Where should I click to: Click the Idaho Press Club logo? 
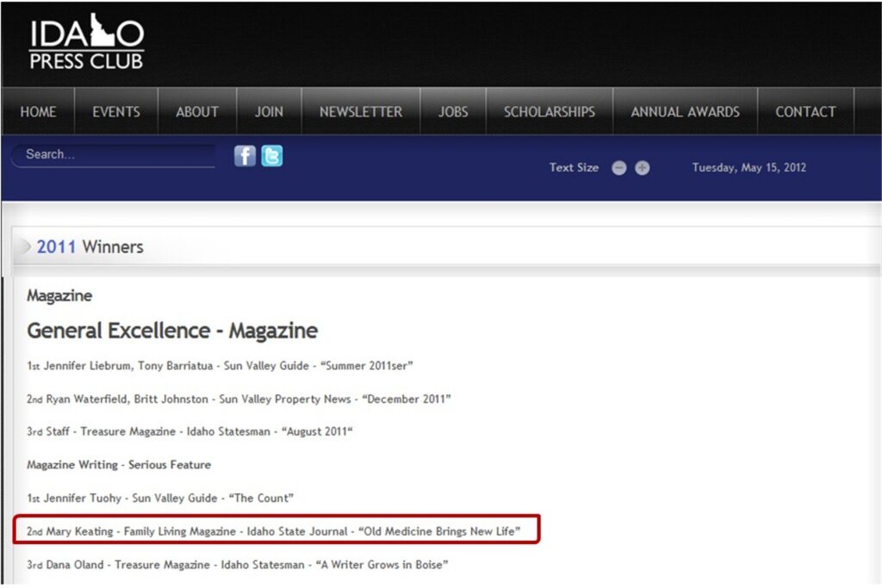click(85, 41)
